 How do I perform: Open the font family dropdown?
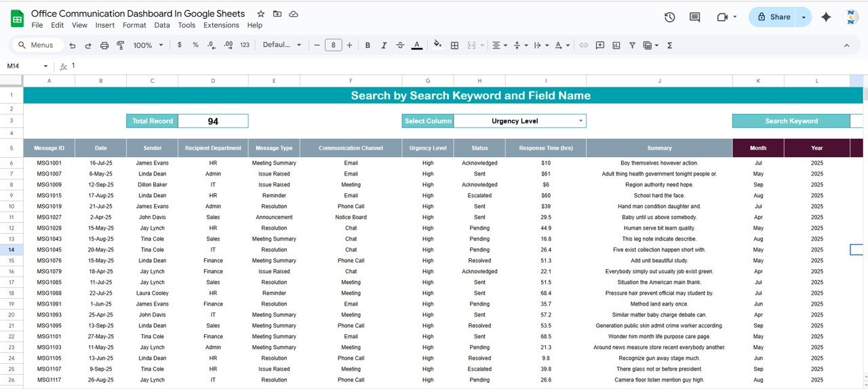click(282, 45)
